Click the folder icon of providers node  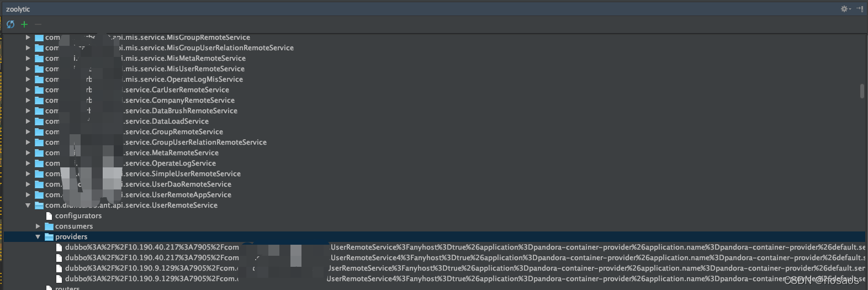[49, 237]
